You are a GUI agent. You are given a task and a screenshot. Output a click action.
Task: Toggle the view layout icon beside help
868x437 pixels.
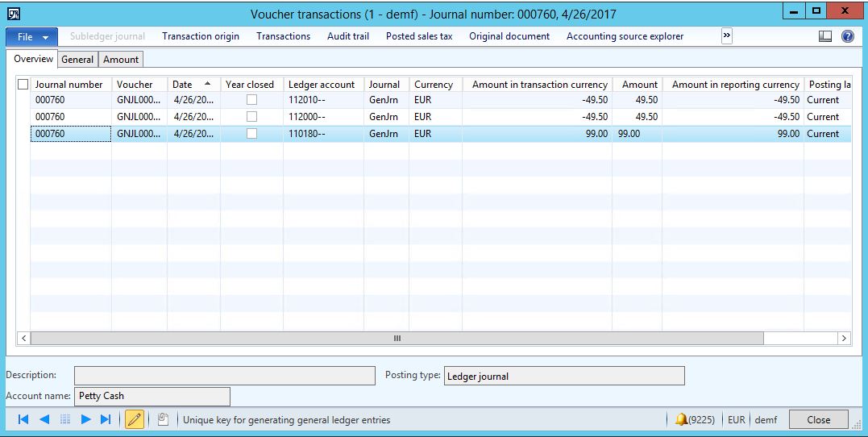click(x=825, y=36)
